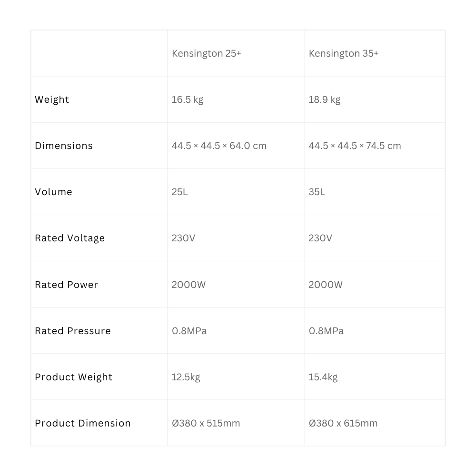Click the 44.5 × 44.5 × 74.5 cm cell
Viewport: 476px width, 476px height.
pos(355,146)
